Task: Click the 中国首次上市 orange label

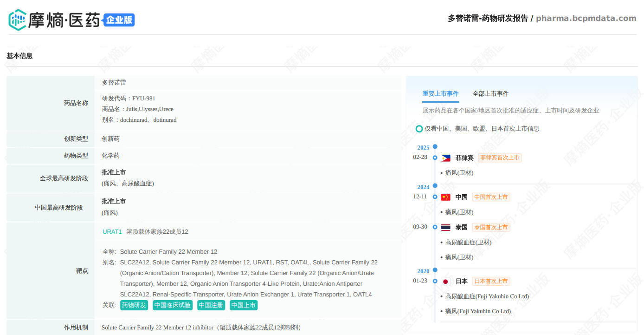Action: [491, 197]
